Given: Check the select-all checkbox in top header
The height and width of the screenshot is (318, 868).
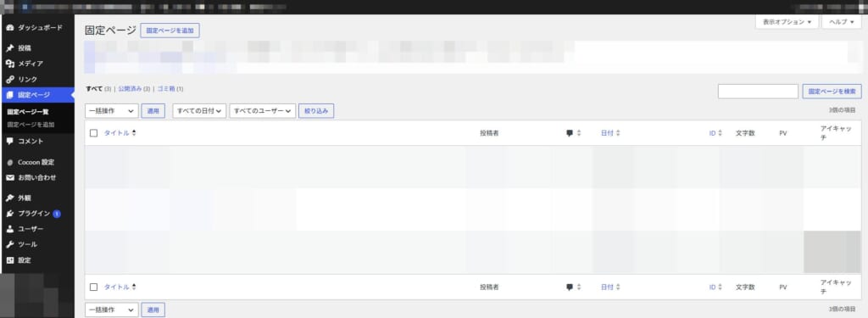Looking at the screenshot, I should pos(93,133).
